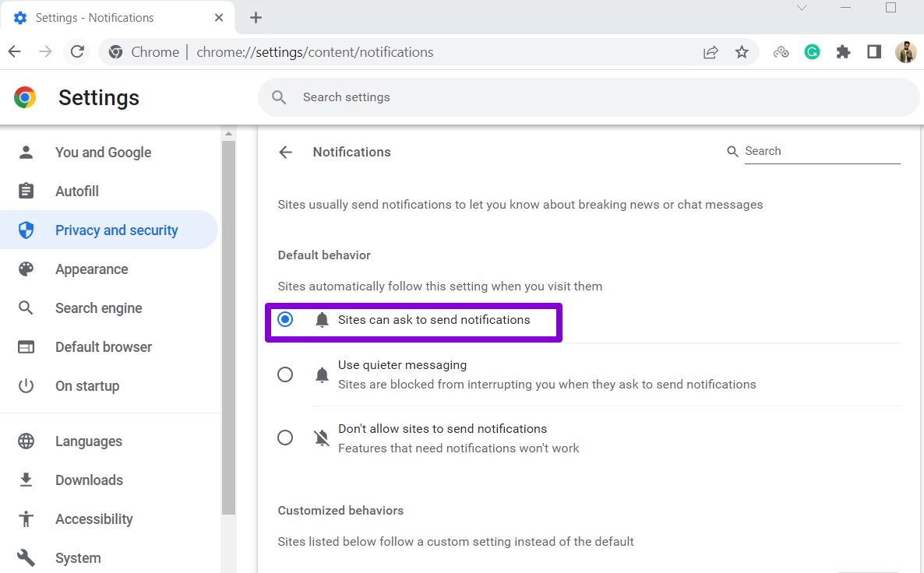Select Don't allow sites to send notifications radio

(x=285, y=438)
